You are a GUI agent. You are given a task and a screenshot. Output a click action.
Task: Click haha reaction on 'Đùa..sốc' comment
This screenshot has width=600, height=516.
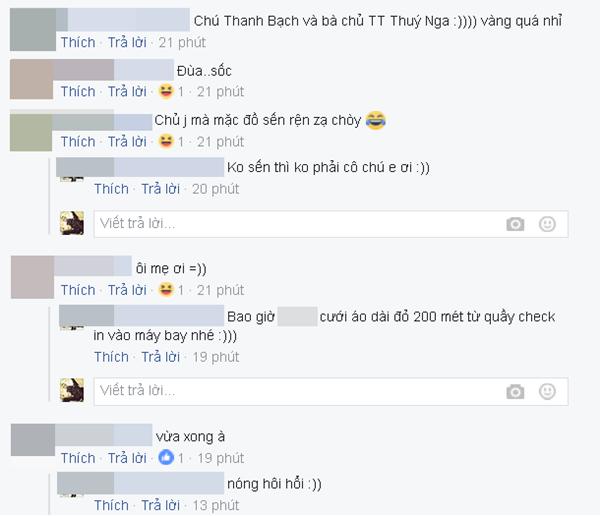pyautogui.click(x=166, y=91)
